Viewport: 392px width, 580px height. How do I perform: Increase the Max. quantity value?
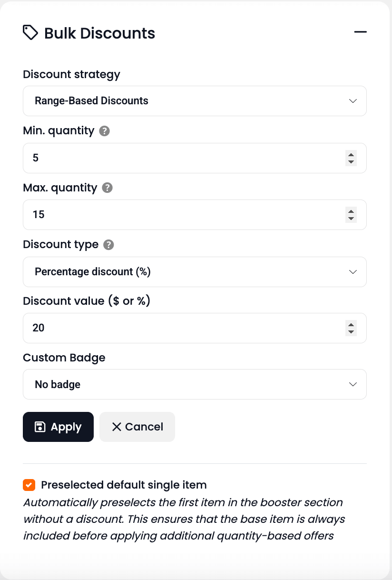pyautogui.click(x=351, y=211)
